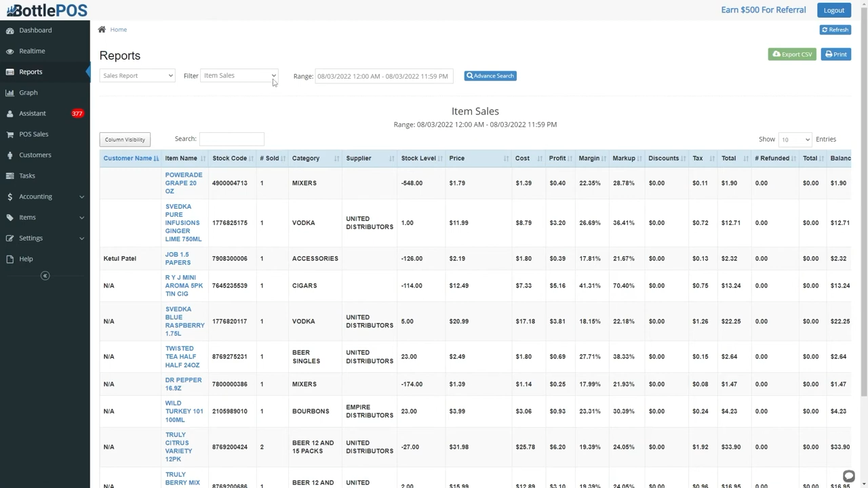Open the Tasks menu item

(x=27, y=176)
